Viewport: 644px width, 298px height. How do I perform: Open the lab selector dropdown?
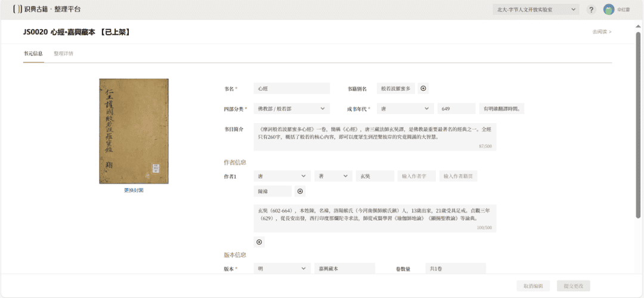(536, 10)
